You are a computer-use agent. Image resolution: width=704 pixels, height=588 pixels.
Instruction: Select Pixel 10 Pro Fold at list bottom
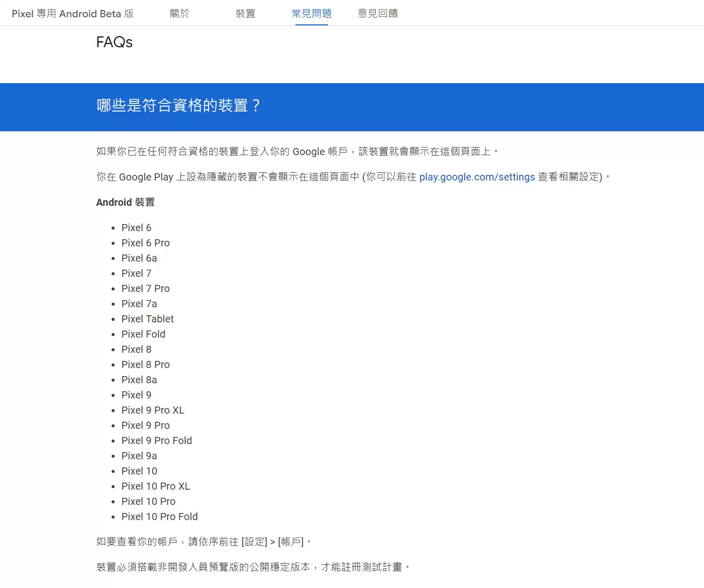pyautogui.click(x=159, y=517)
